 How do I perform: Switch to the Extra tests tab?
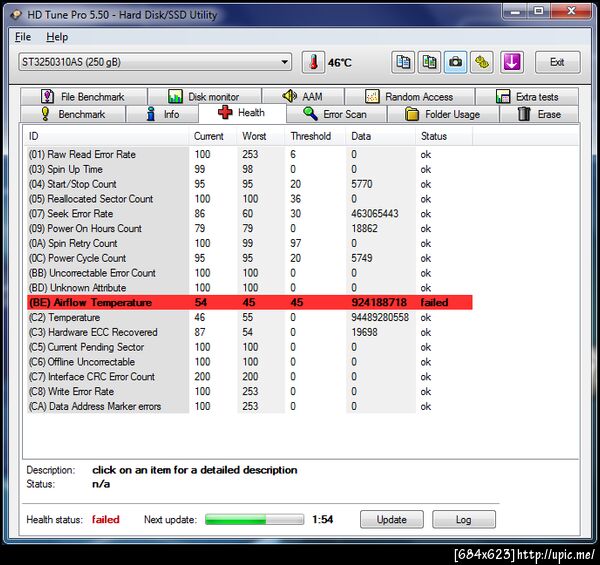point(527,96)
